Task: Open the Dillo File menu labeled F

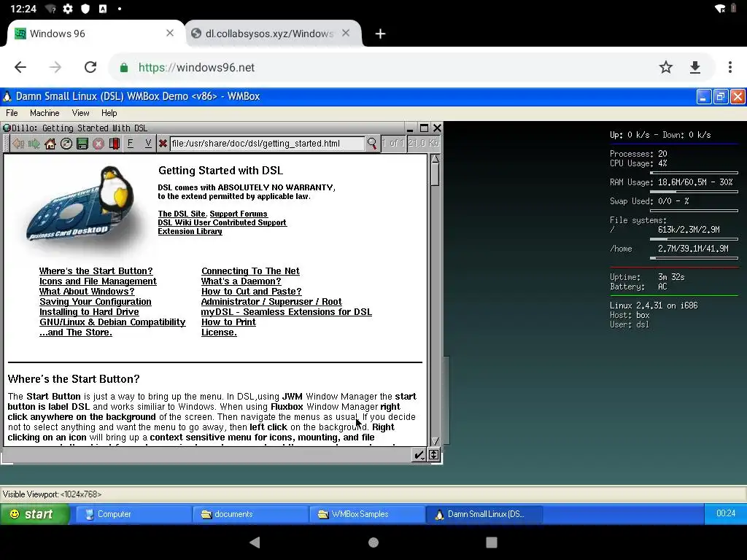Action: [x=130, y=144]
